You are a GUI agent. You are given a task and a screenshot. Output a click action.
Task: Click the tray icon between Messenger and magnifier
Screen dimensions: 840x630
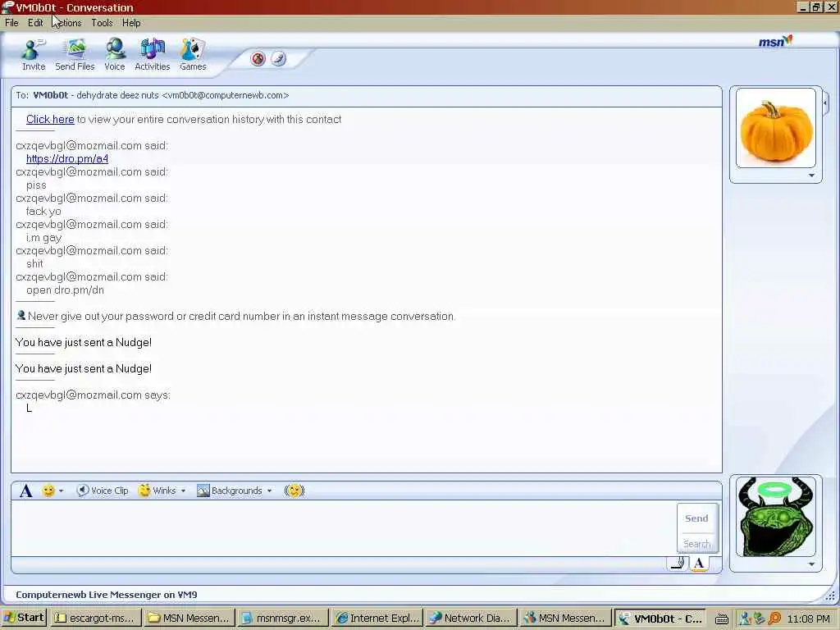point(760,619)
